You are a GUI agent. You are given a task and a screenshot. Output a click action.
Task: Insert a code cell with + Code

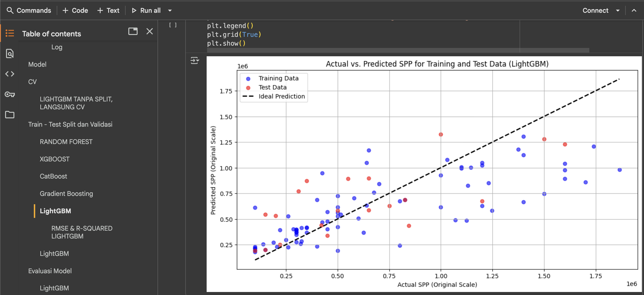75,10
